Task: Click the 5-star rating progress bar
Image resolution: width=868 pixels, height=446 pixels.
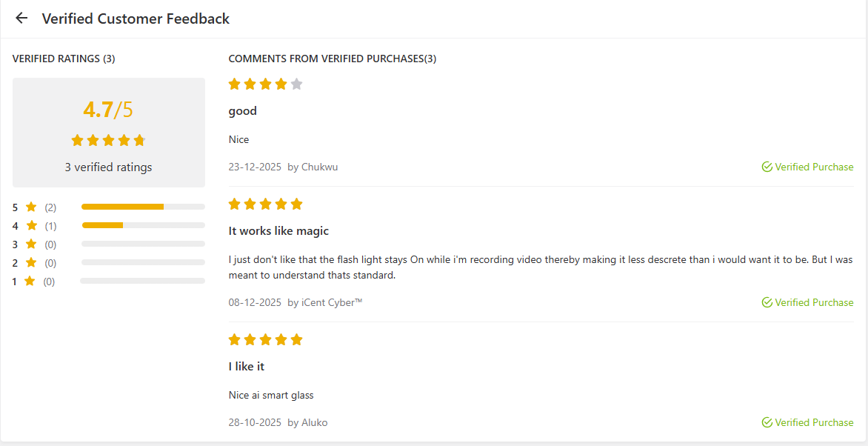Action: point(143,207)
